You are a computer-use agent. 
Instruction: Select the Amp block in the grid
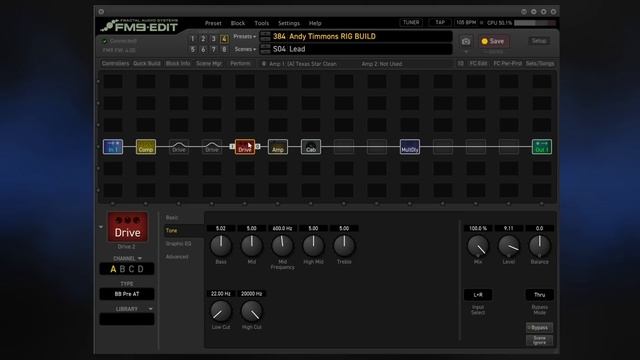[x=278, y=147]
